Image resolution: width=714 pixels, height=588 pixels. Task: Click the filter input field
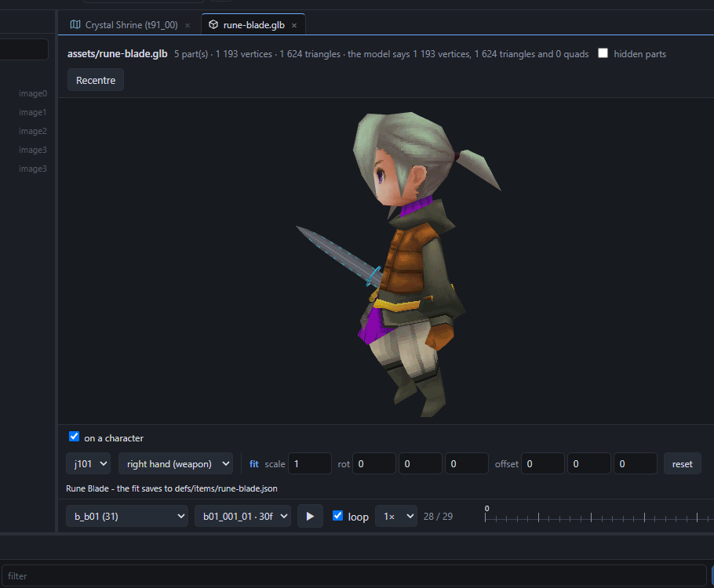(354, 575)
